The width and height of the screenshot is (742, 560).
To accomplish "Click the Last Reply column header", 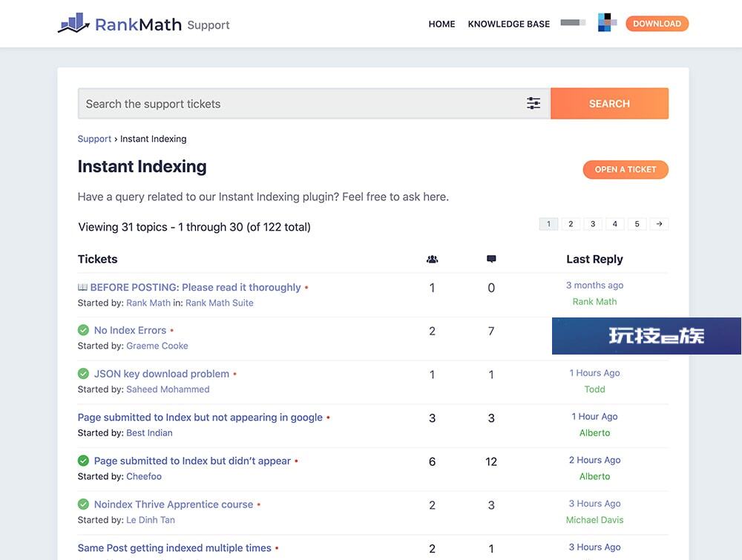I will point(595,259).
